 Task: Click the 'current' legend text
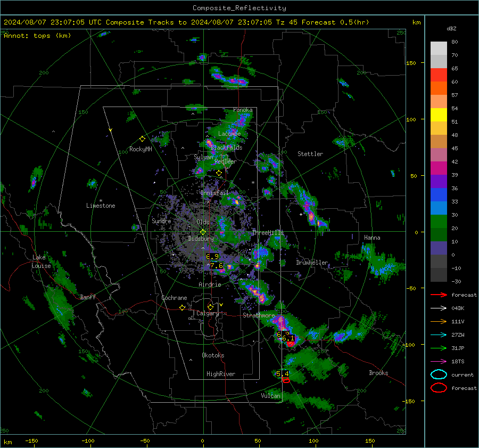[x=463, y=375]
